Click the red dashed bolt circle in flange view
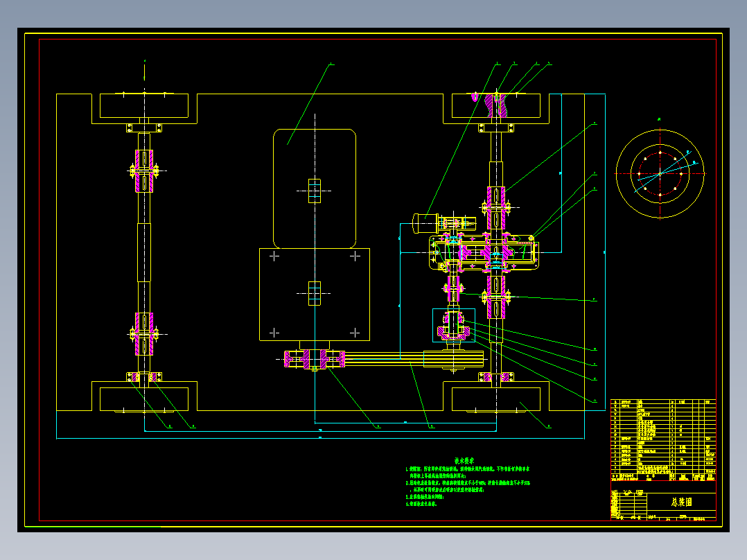Screen dimensions: 747x560 660,173
